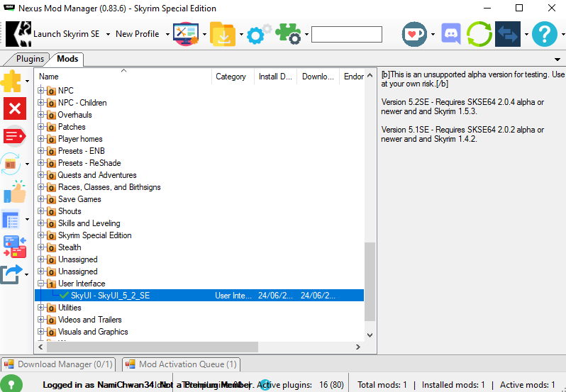Screen dimensions: 566x392
Task: Open dropdown next to Launch Skyrim SE
Action: pos(108,35)
